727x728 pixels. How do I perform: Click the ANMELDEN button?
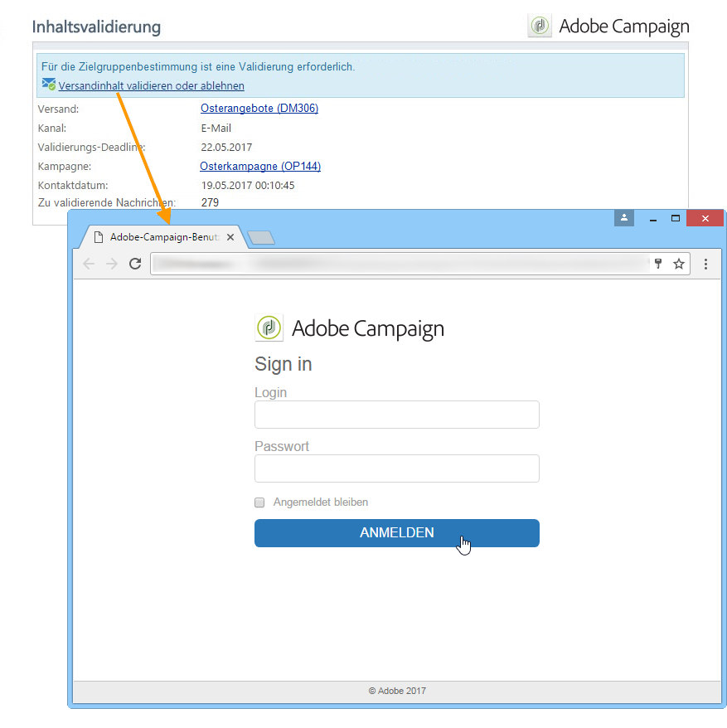[397, 533]
